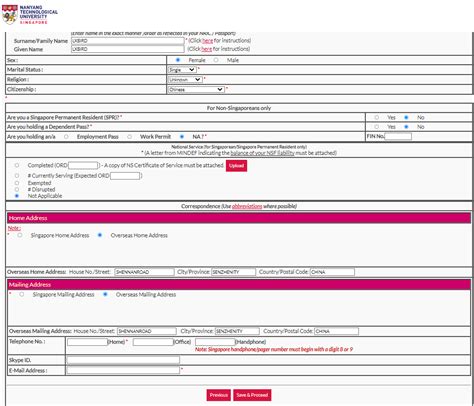
Task: Click the FIN No. input box
Action: (398, 136)
